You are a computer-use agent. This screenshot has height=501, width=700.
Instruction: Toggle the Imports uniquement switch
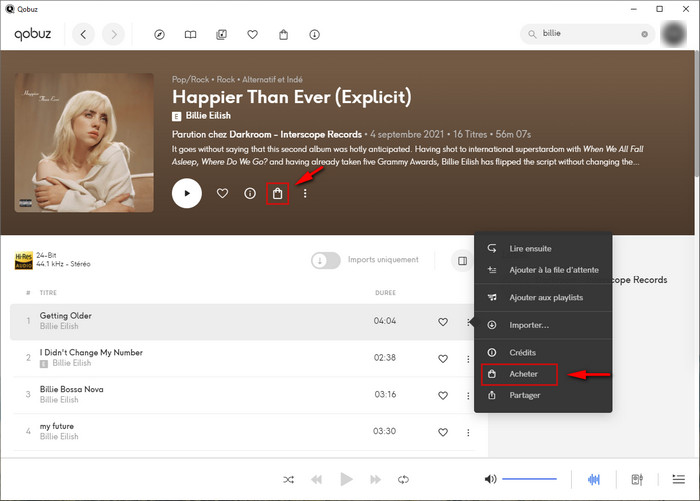(326, 260)
